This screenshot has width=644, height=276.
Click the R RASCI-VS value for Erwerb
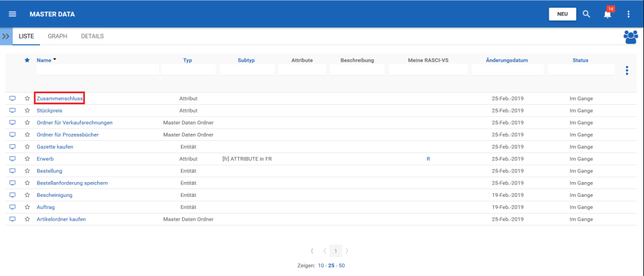(x=428, y=159)
